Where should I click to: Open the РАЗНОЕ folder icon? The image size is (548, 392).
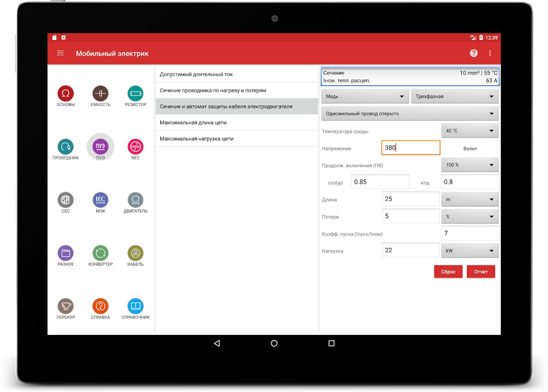[x=66, y=253]
